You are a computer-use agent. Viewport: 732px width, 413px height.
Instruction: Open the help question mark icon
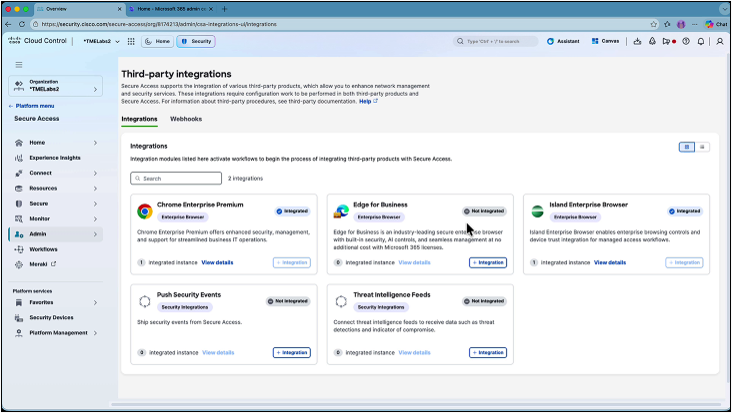[x=686, y=42]
